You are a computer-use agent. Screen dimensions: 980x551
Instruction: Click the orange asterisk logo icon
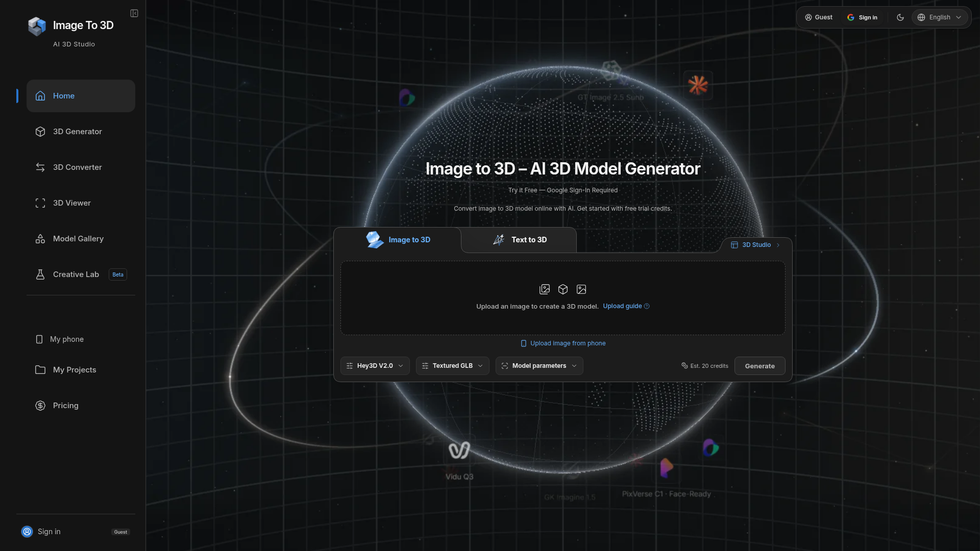pos(698,85)
